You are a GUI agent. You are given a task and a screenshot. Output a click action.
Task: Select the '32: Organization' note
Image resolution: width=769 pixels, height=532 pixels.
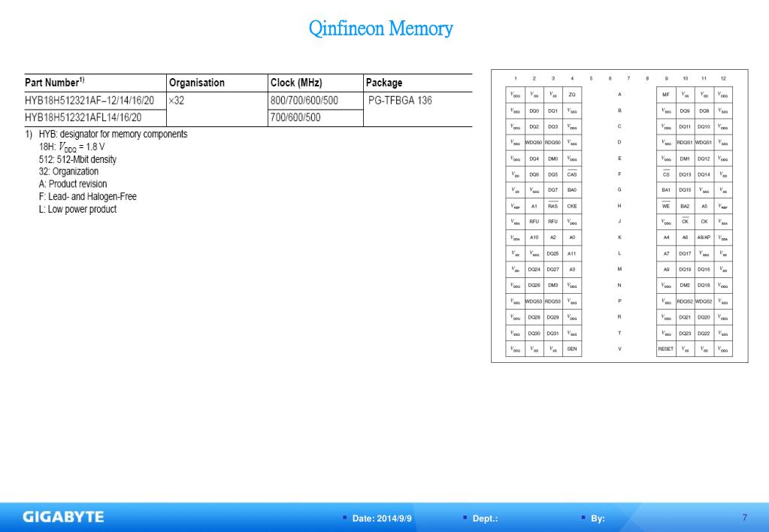pos(68,171)
